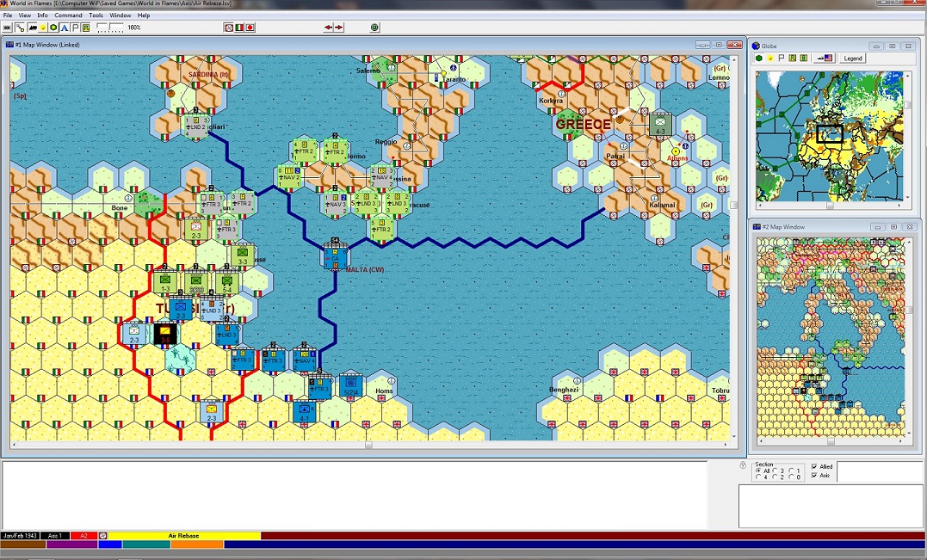Click the Jan/Feb 1943 turn indicator
This screenshot has height=560, width=927.
pos(20,536)
